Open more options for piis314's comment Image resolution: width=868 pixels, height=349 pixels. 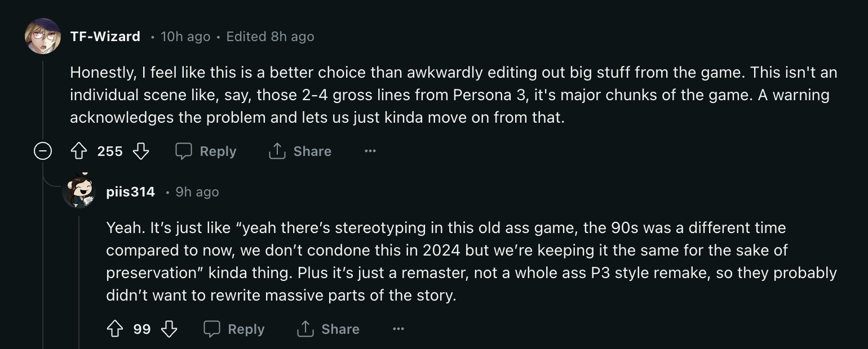(x=398, y=329)
